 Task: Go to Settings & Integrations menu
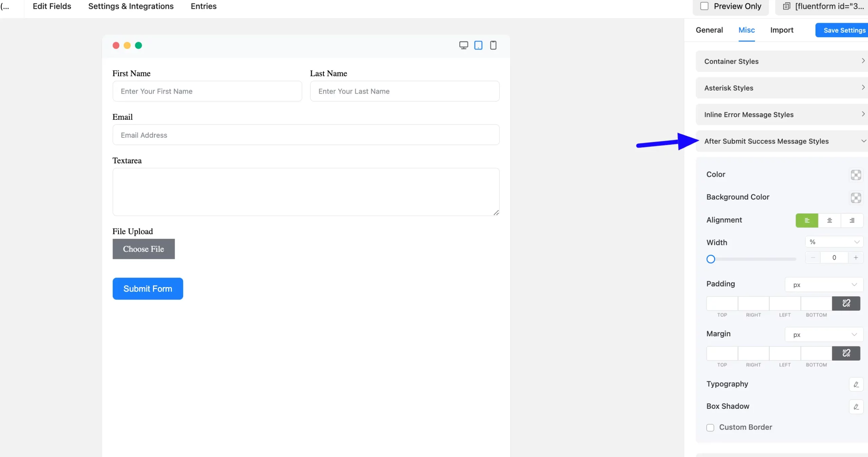[131, 6]
